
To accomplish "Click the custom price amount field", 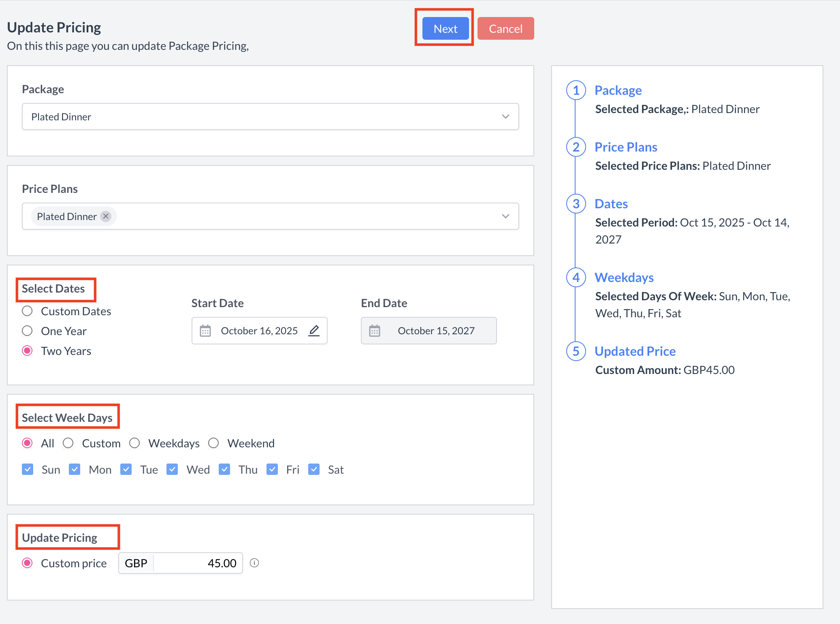I will (198, 563).
